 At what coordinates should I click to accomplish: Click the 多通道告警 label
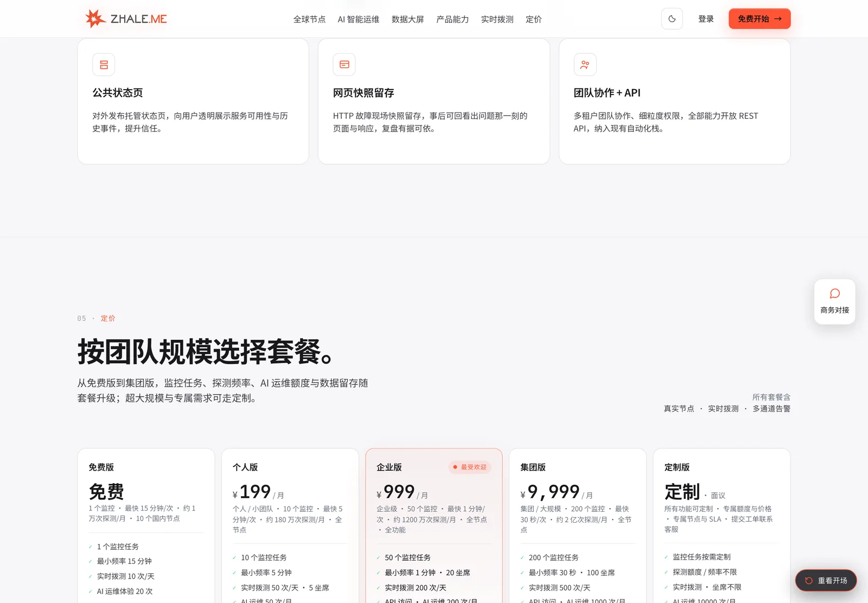[771, 409]
